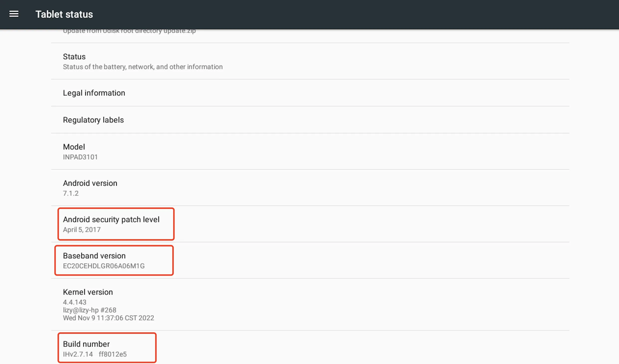Tap the Build number entry
619x364 pixels.
[310, 348]
